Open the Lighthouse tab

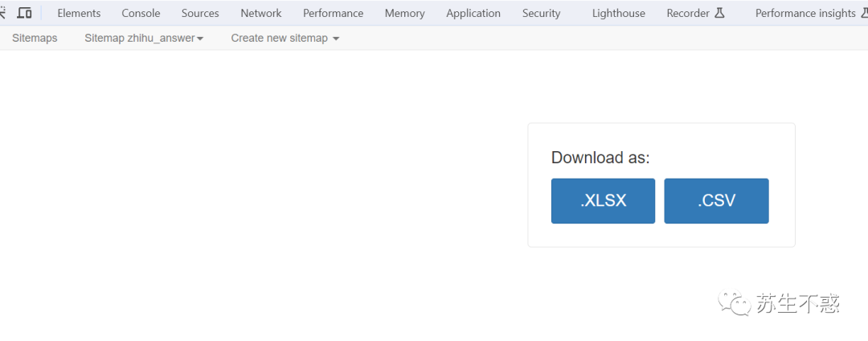(x=618, y=14)
